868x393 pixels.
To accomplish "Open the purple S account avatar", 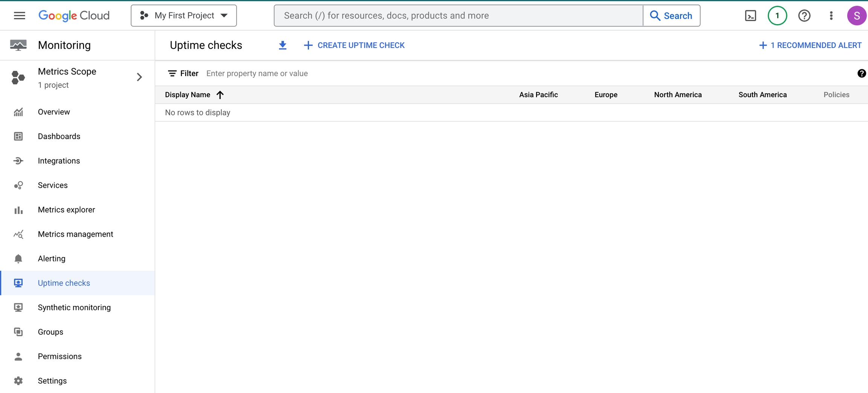I will (856, 15).
